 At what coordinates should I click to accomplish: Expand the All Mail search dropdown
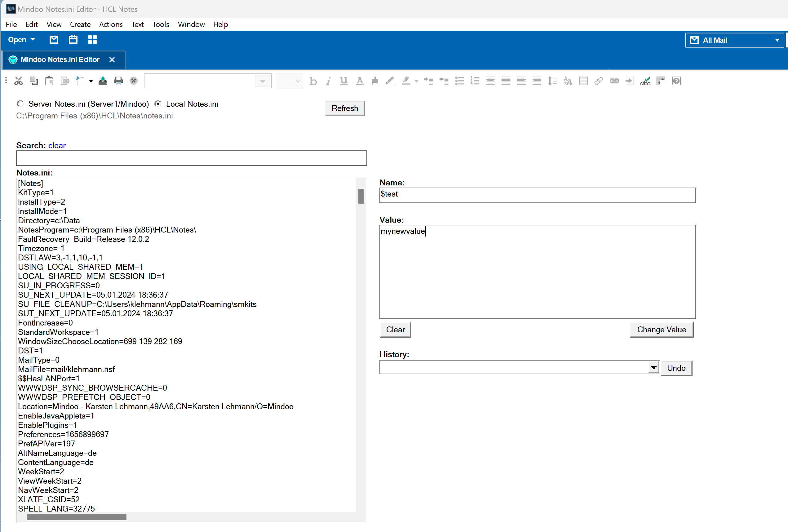pyautogui.click(x=777, y=40)
